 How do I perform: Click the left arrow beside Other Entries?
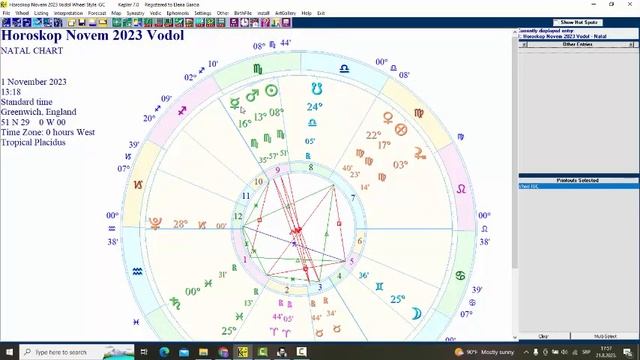click(x=523, y=44)
